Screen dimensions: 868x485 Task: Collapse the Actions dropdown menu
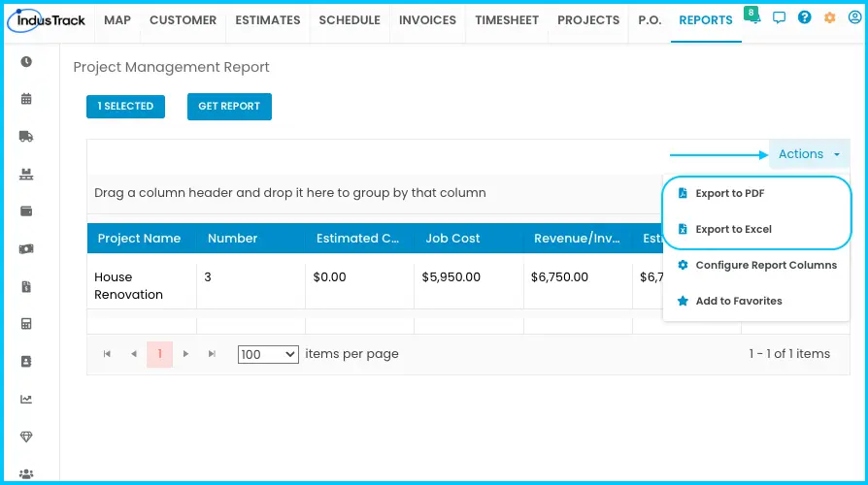[809, 154]
